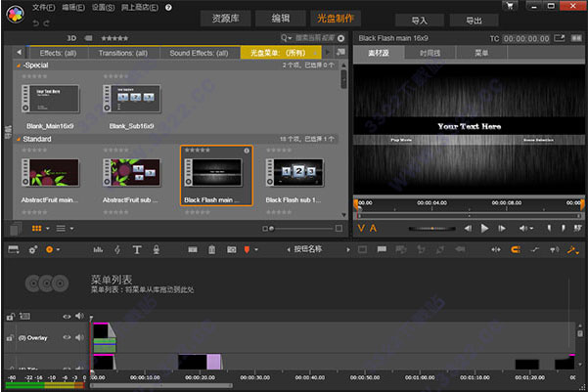Hide the Overlay track video
Image resolution: width=588 pixels, height=392 pixels.
67,337
